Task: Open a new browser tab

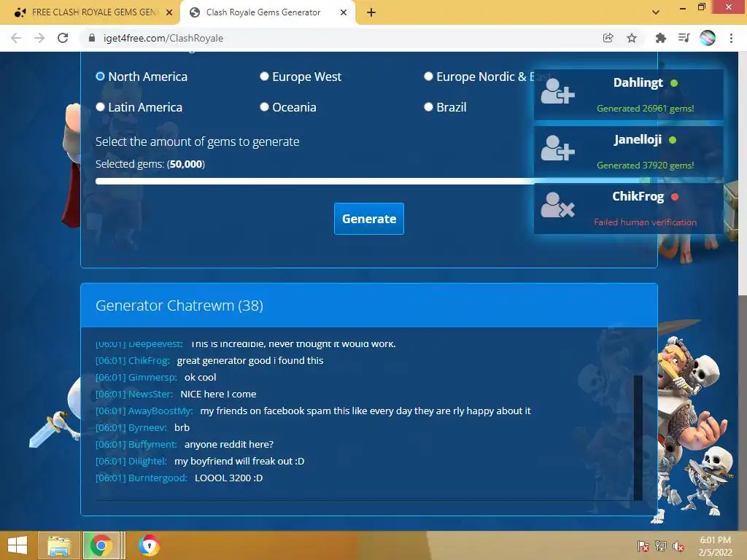Action: pos(371,12)
